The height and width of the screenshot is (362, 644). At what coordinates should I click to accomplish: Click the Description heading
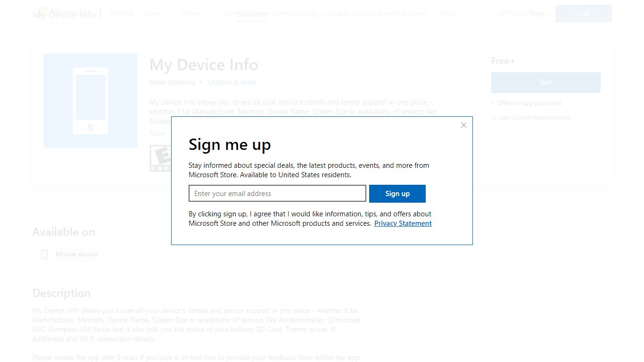pyautogui.click(x=61, y=293)
